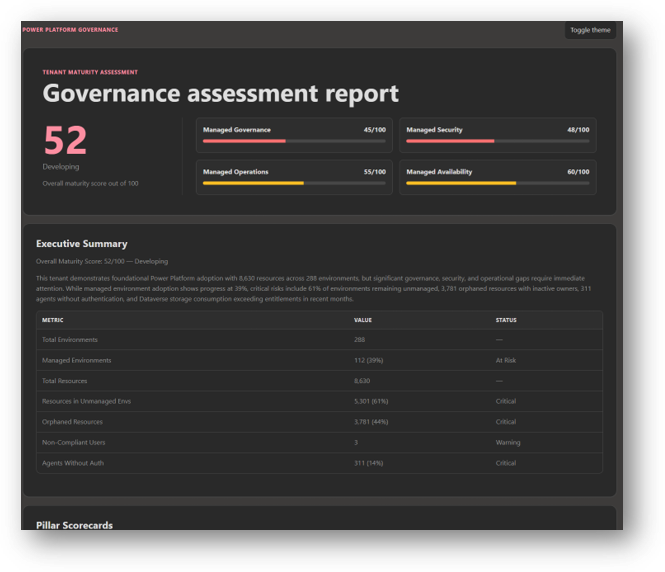Click the Value column header

(x=363, y=320)
